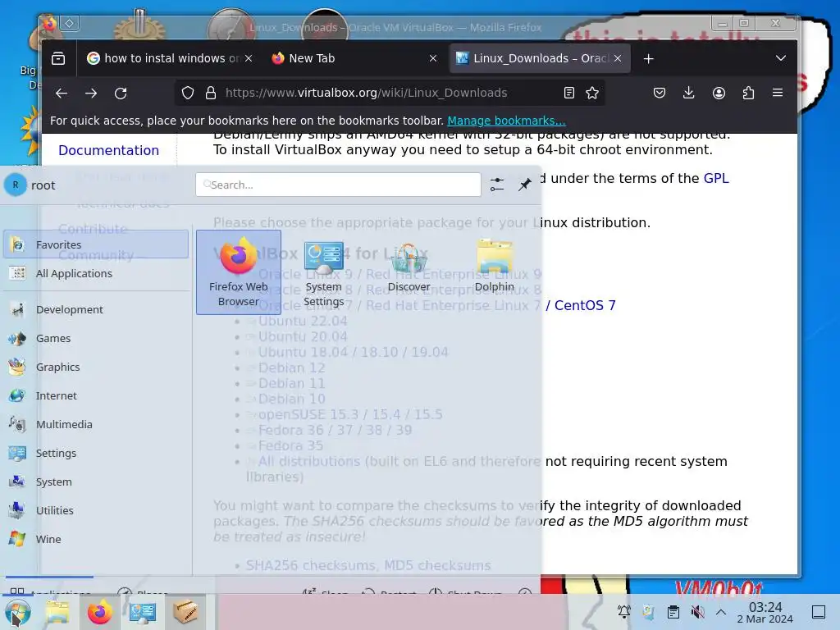
Task: Reload the VirtualBox page
Action: pyautogui.click(x=121, y=94)
